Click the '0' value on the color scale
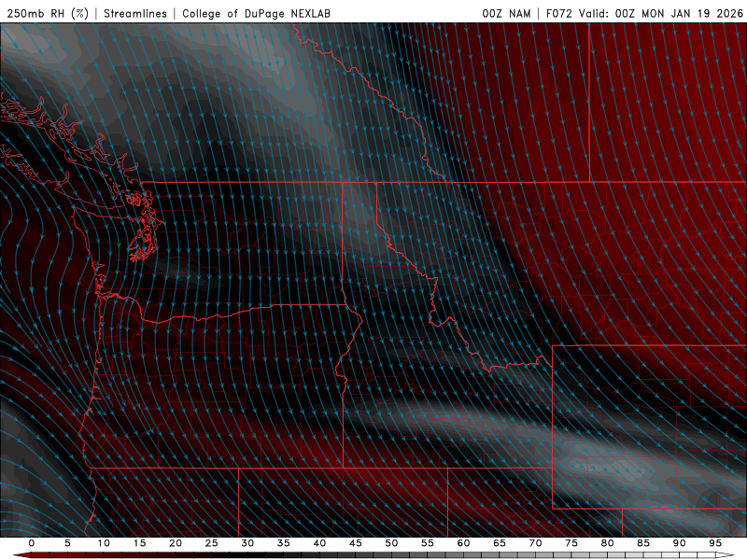This screenshot has width=747, height=560. click(x=32, y=543)
